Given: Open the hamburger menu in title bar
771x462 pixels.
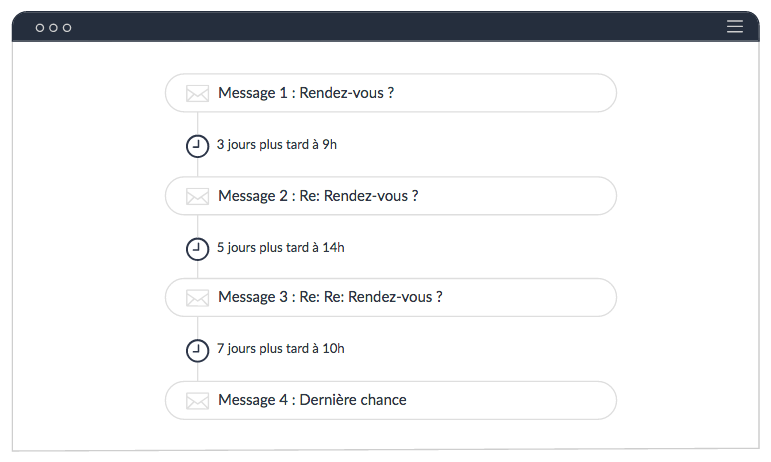Looking at the screenshot, I should [735, 27].
